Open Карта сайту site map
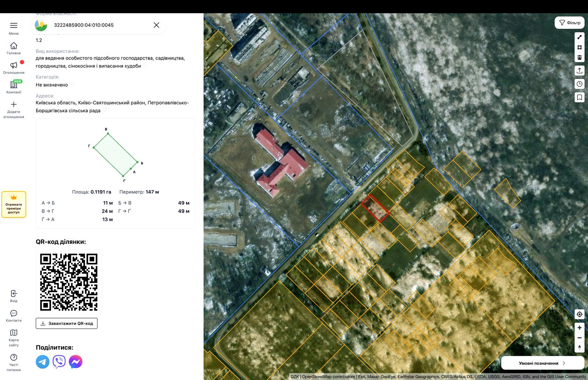This screenshot has height=380, width=588. point(14,337)
